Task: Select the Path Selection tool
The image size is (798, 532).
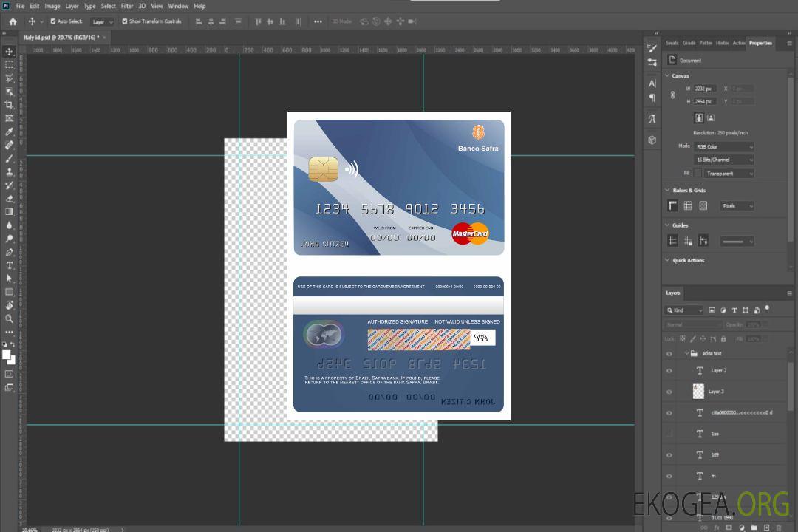Action: tap(9, 279)
